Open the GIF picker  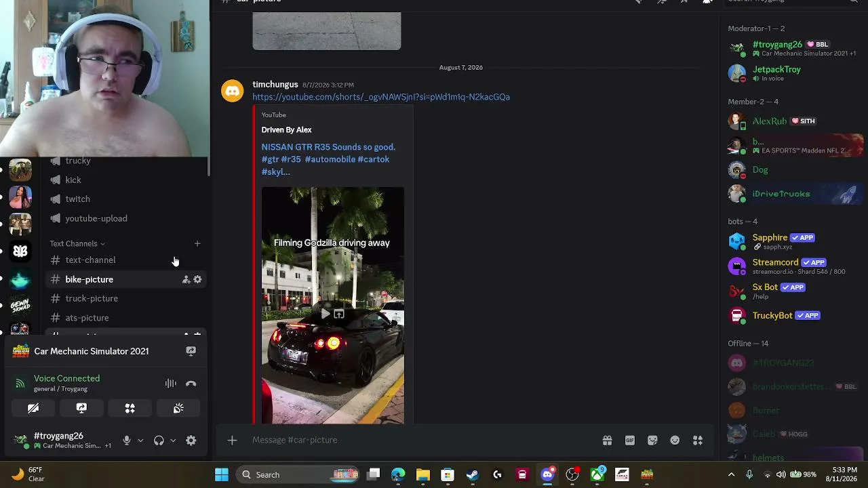tap(630, 441)
